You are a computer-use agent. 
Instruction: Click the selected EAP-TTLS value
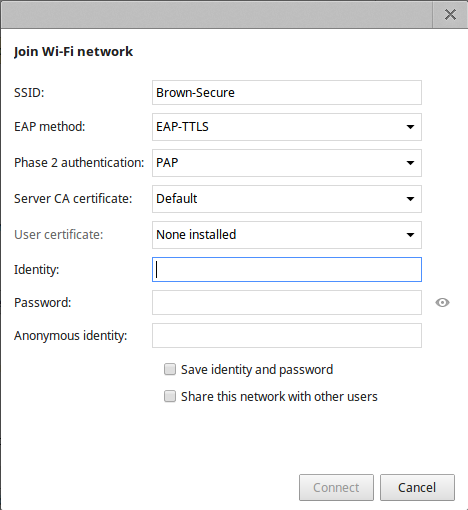tap(182, 127)
